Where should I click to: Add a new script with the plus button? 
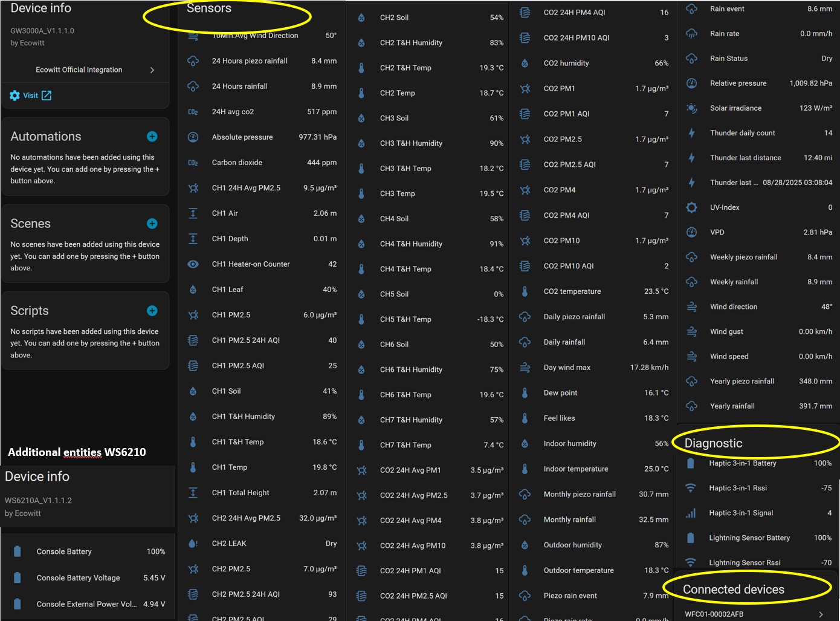(x=152, y=311)
